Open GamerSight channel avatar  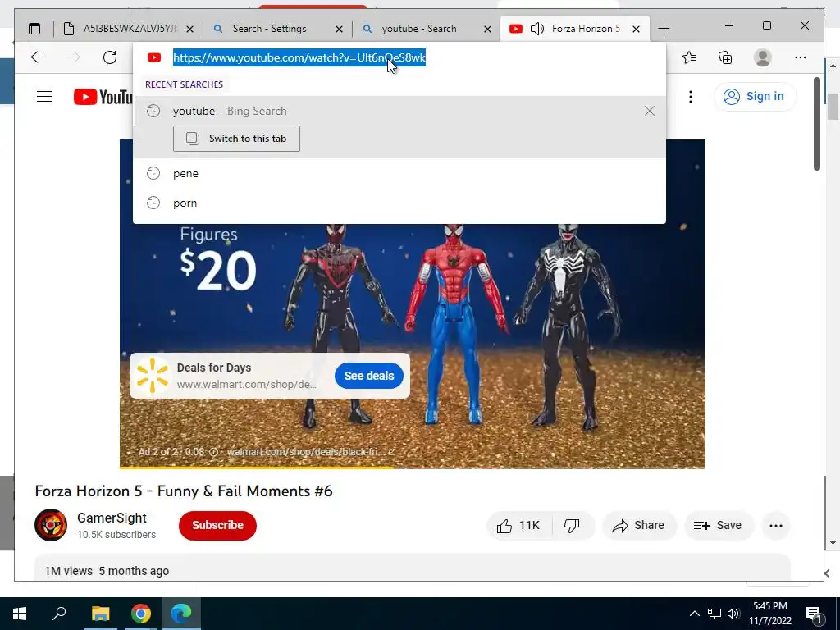(x=51, y=525)
